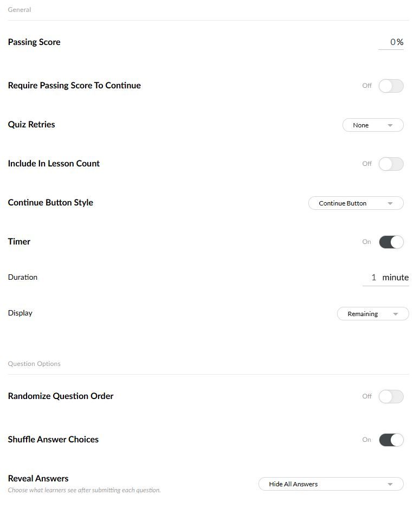Click the Timer setting label
This screenshot has height=508, width=420.
(19, 242)
